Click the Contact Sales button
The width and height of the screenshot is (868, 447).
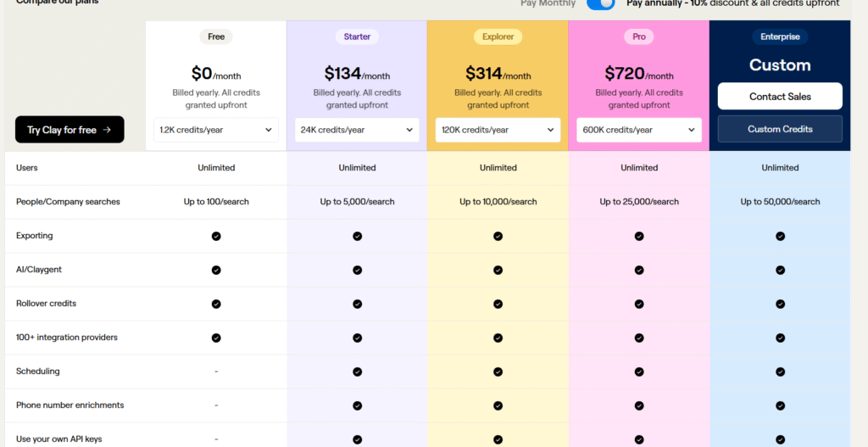point(780,97)
